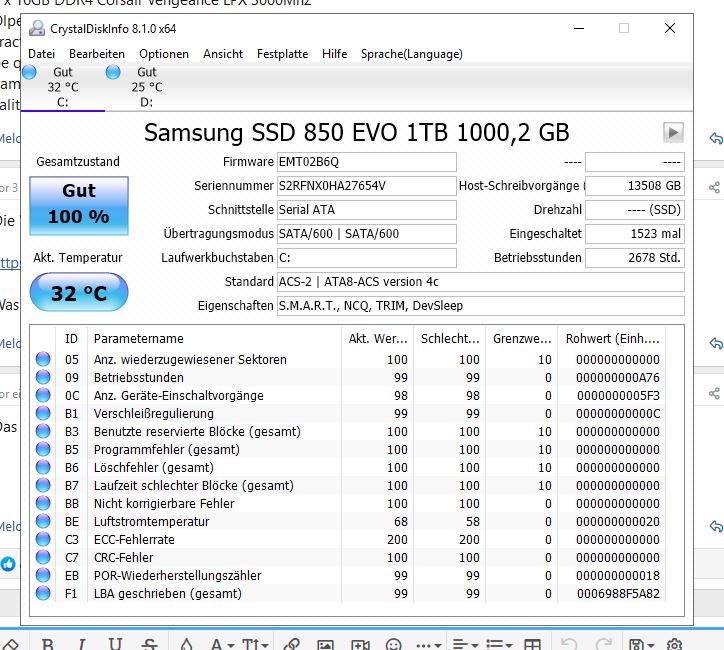Open the Optionen menu
The width and height of the screenshot is (724, 650).
tap(164, 54)
